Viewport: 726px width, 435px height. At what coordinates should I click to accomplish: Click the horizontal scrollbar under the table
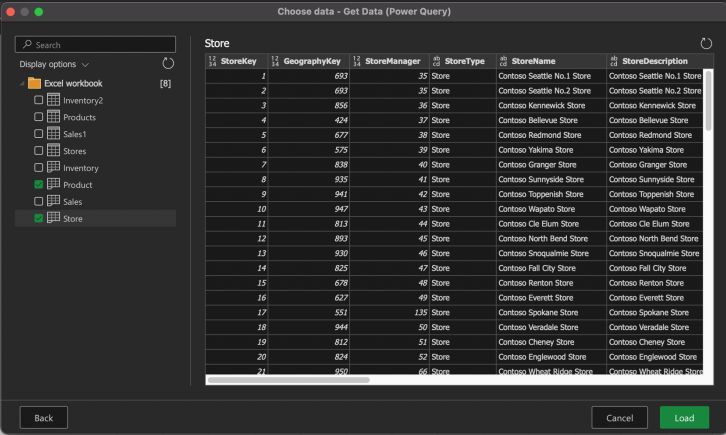click(289, 380)
